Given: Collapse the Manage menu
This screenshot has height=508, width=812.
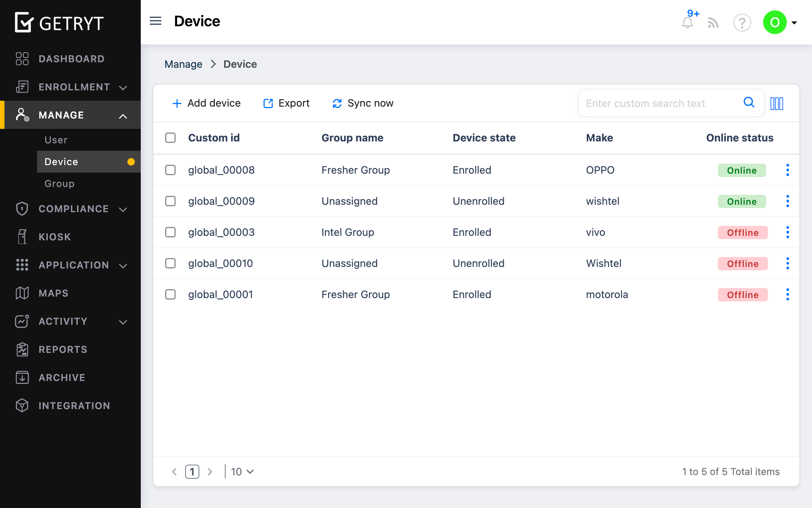Looking at the screenshot, I should [70, 115].
